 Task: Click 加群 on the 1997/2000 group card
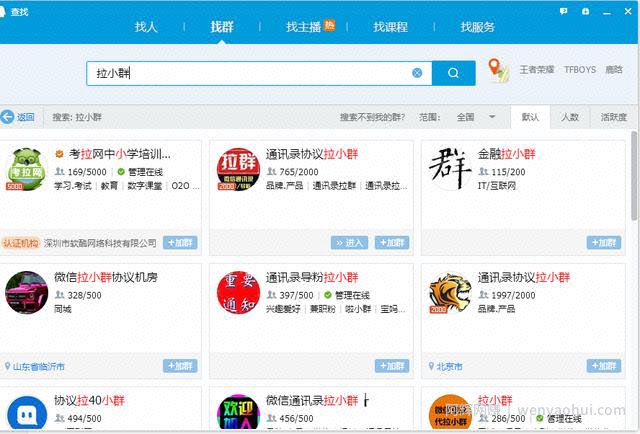[604, 366]
